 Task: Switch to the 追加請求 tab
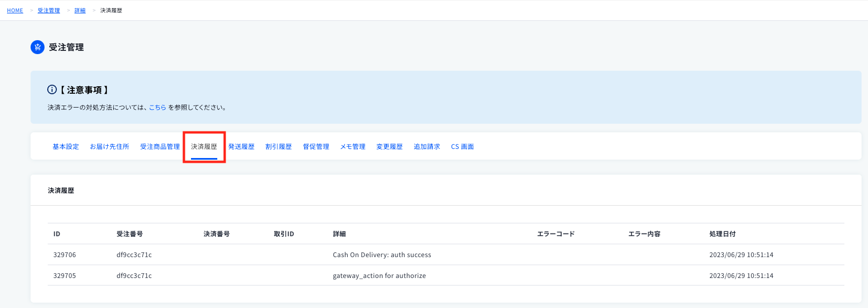427,147
